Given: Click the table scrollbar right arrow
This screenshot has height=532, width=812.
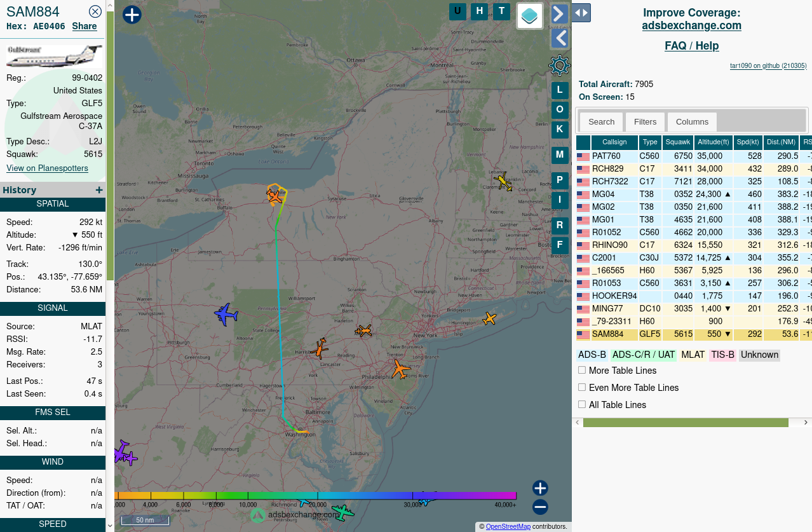Looking at the screenshot, I should 806,423.
